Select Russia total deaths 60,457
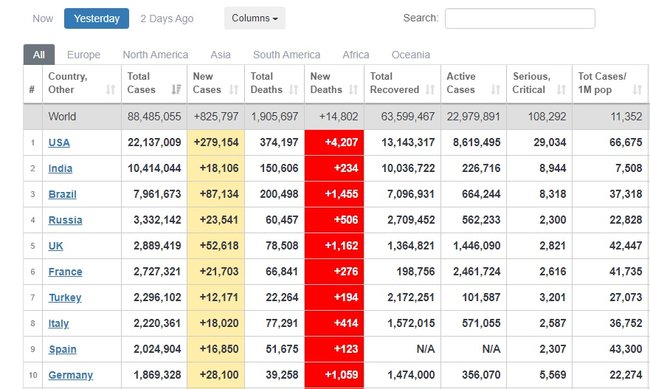650x389 pixels. [x=281, y=219]
